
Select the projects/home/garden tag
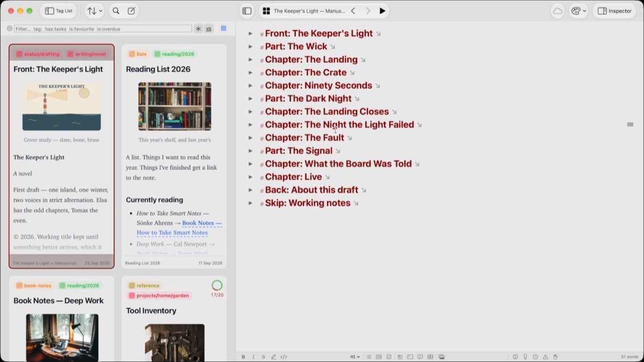(159, 295)
